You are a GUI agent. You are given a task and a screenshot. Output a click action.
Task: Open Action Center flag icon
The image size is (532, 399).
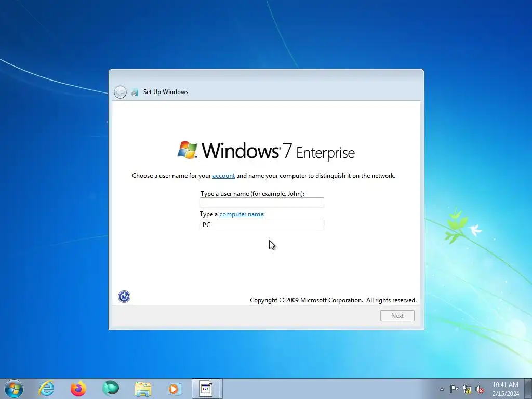(454, 389)
